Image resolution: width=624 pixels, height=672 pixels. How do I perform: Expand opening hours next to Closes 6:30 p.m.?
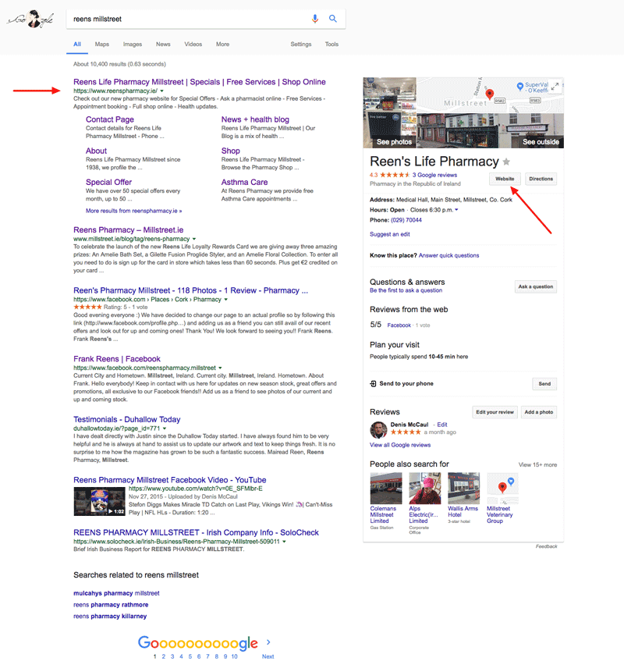(x=456, y=210)
